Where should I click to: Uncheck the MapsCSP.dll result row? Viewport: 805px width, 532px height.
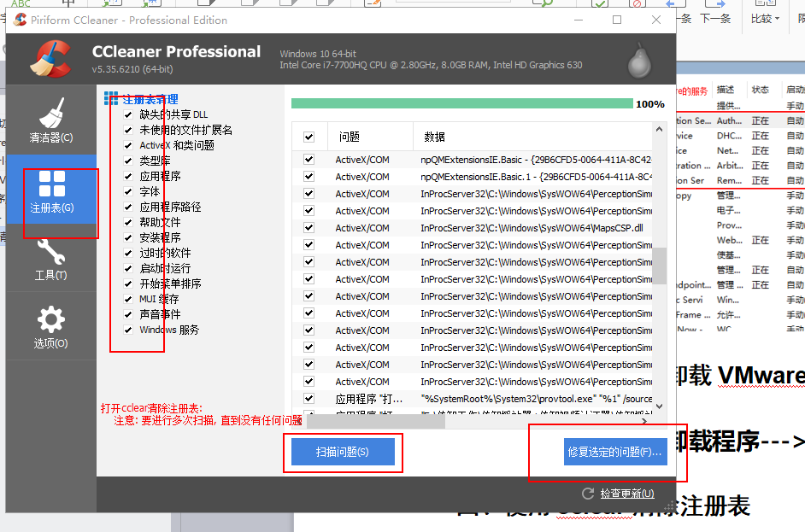pyautogui.click(x=309, y=228)
